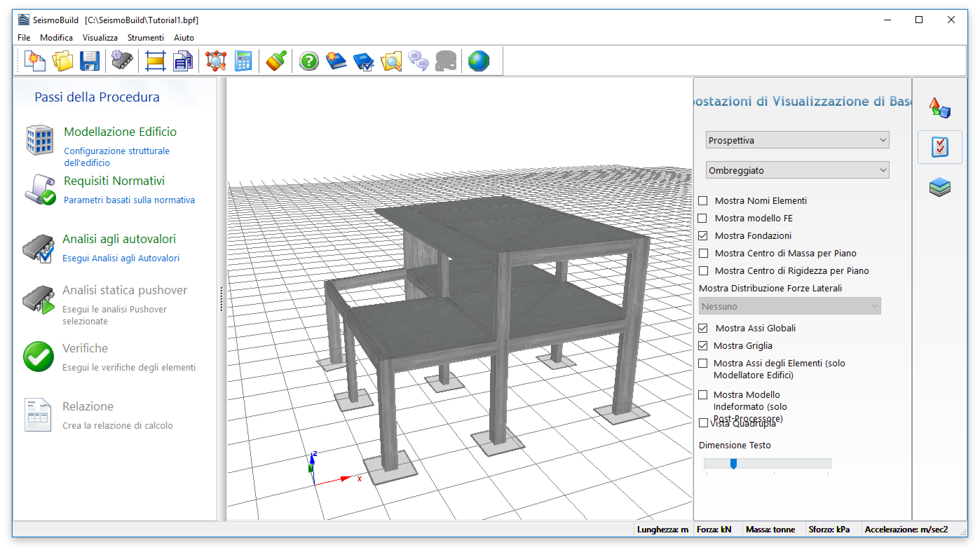Click the New project toolbar icon
The height and width of the screenshot is (552, 980).
tap(35, 61)
